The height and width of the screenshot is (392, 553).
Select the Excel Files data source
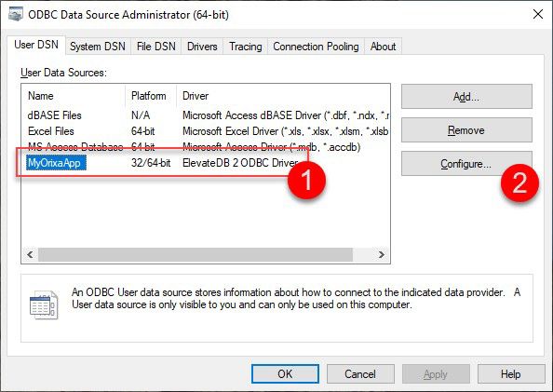pyautogui.click(x=51, y=131)
